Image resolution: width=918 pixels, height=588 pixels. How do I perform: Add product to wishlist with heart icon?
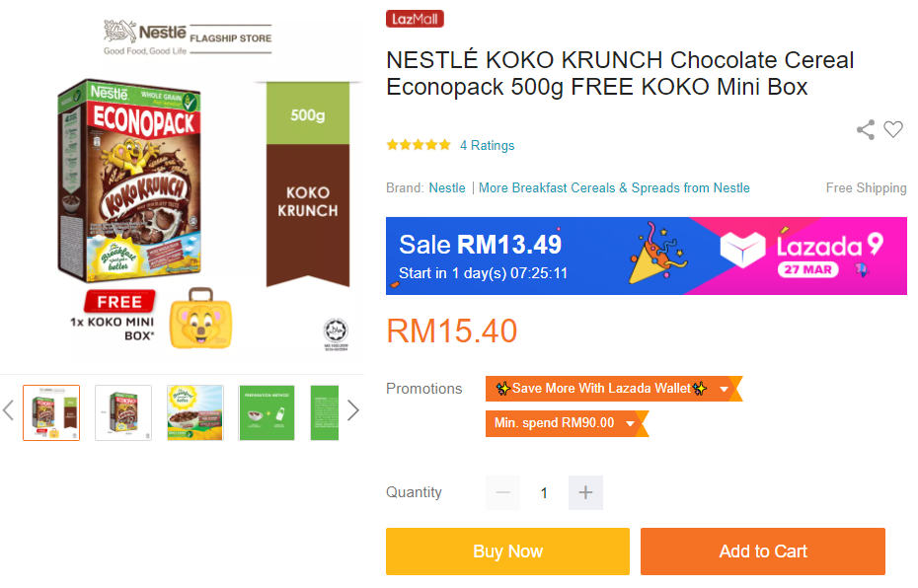pos(893,129)
